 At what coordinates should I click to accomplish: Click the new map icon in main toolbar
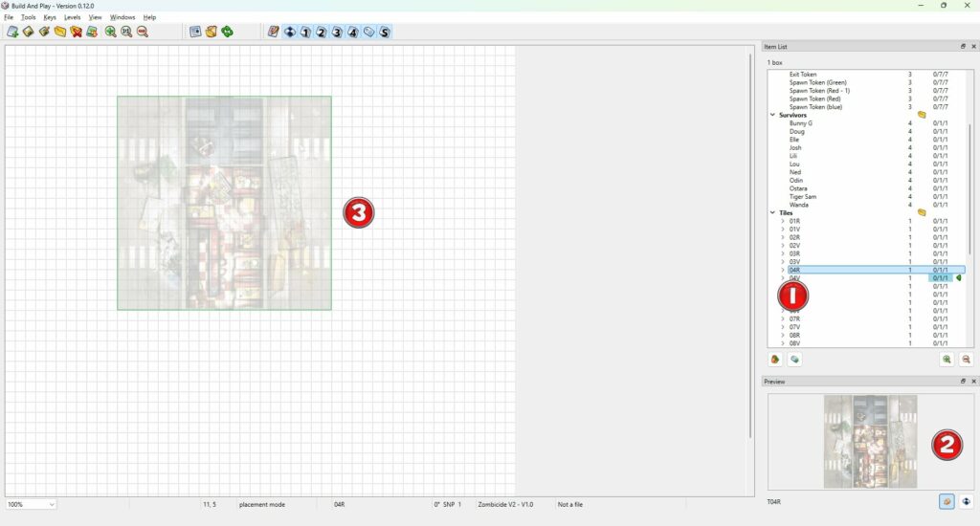click(12, 32)
